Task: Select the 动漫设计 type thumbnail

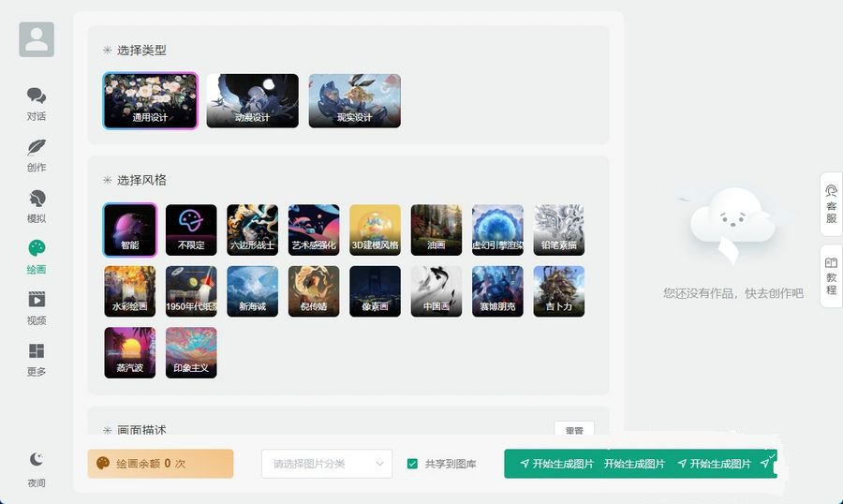Action: [252, 101]
